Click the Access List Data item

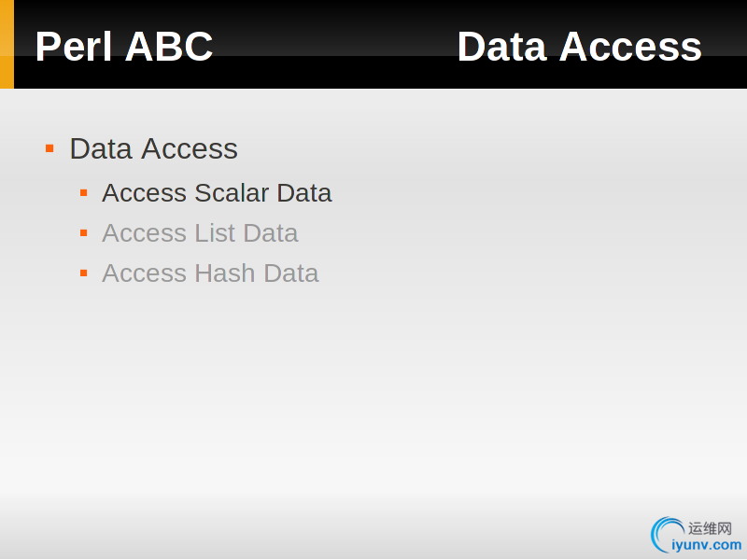click(x=200, y=232)
